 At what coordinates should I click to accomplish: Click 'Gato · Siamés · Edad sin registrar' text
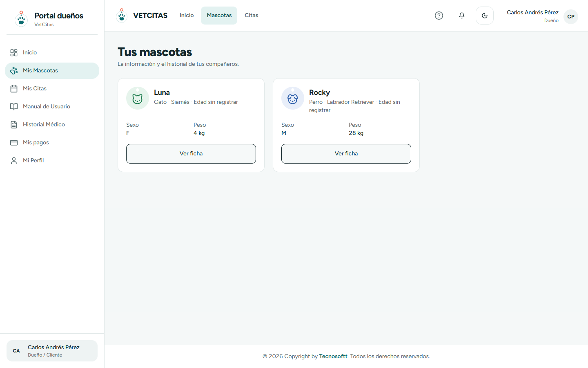tap(196, 102)
